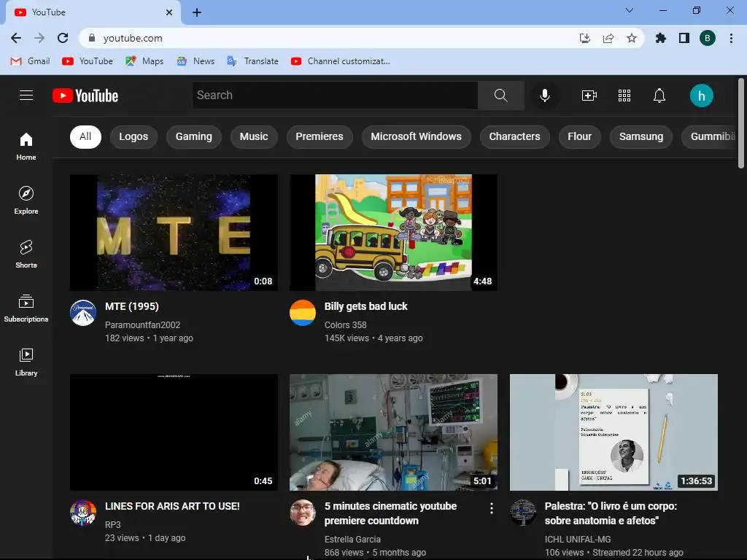Click the Paramountfan2002 channel name
Image resolution: width=747 pixels, height=560 pixels.
tap(142, 324)
